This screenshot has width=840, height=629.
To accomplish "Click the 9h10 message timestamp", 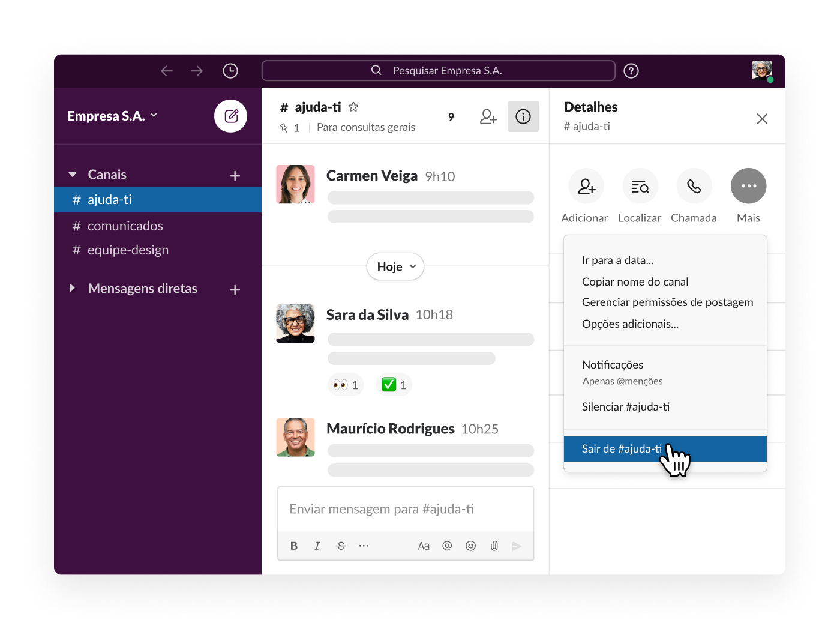I will coord(440,176).
